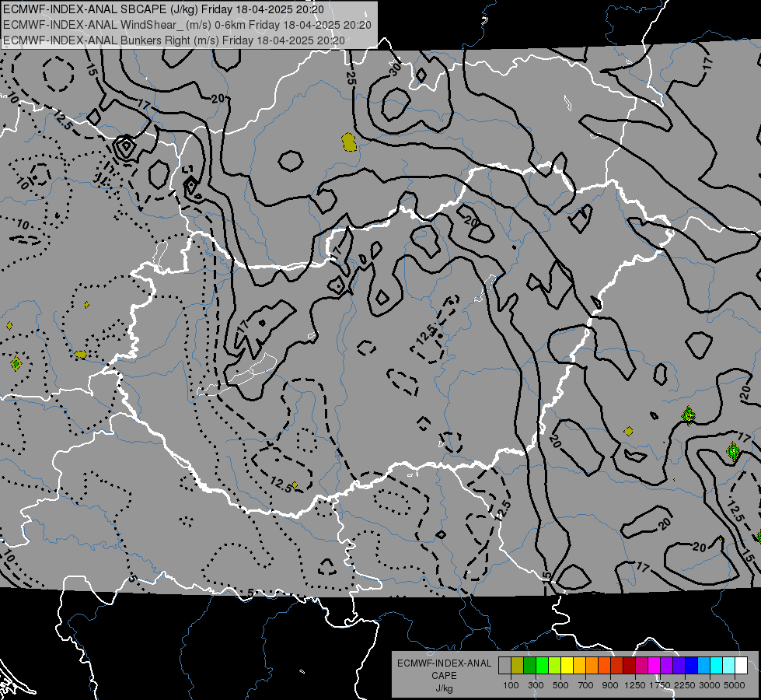Click the 1750 label under the legend
This screenshot has height=700, width=761.
[x=660, y=685]
